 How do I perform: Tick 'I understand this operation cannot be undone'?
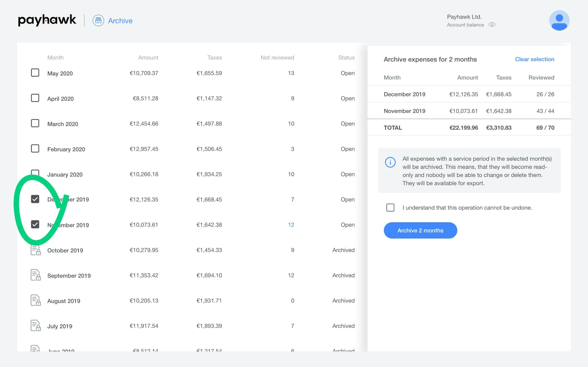click(x=390, y=208)
